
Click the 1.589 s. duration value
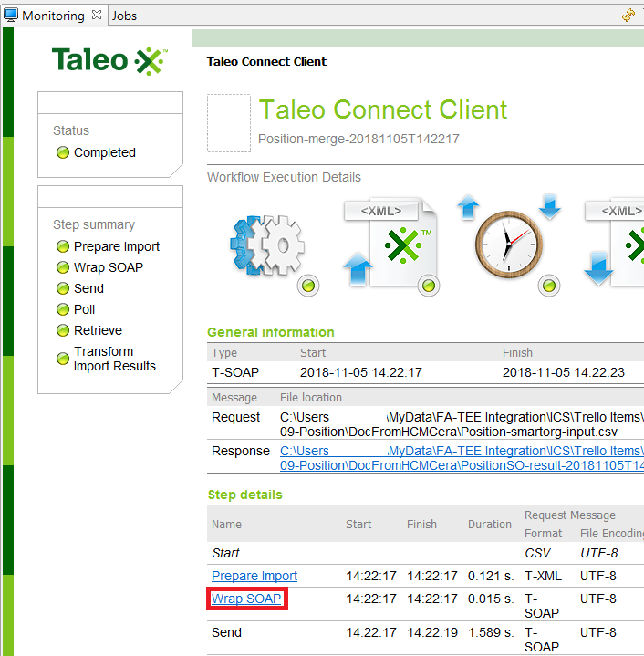[x=491, y=632]
